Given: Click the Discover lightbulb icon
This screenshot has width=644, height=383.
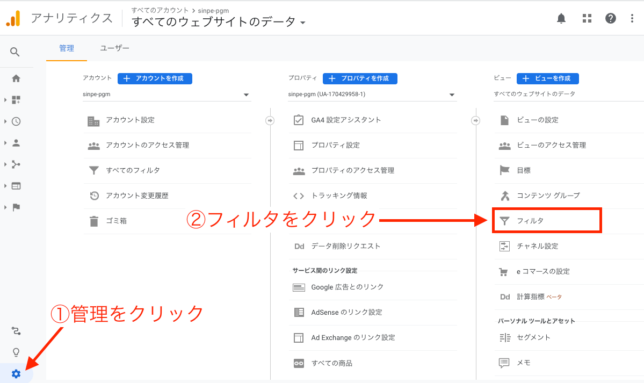Looking at the screenshot, I should (x=16, y=352).
